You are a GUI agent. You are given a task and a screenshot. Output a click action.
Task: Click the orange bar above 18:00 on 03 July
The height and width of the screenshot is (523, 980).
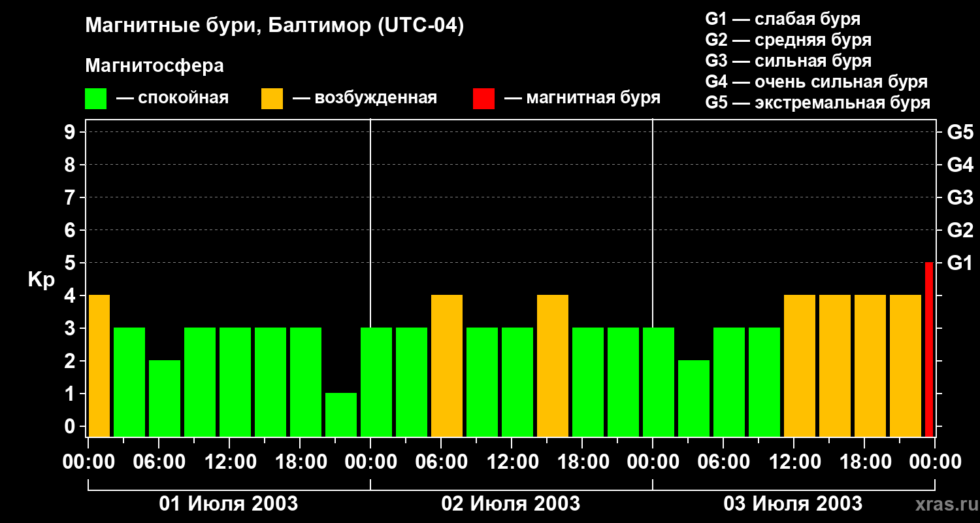pyautogui.click(x=870, y=365)
